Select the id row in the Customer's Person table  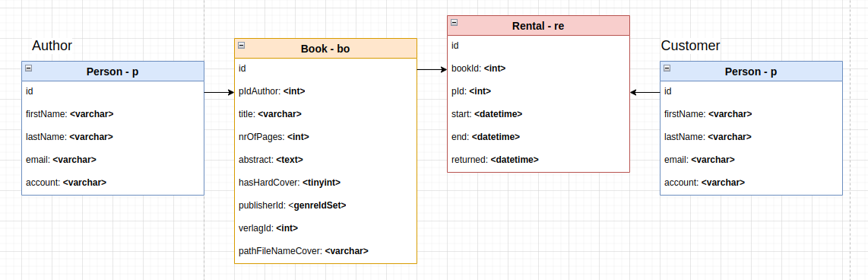tap(751, 91)
